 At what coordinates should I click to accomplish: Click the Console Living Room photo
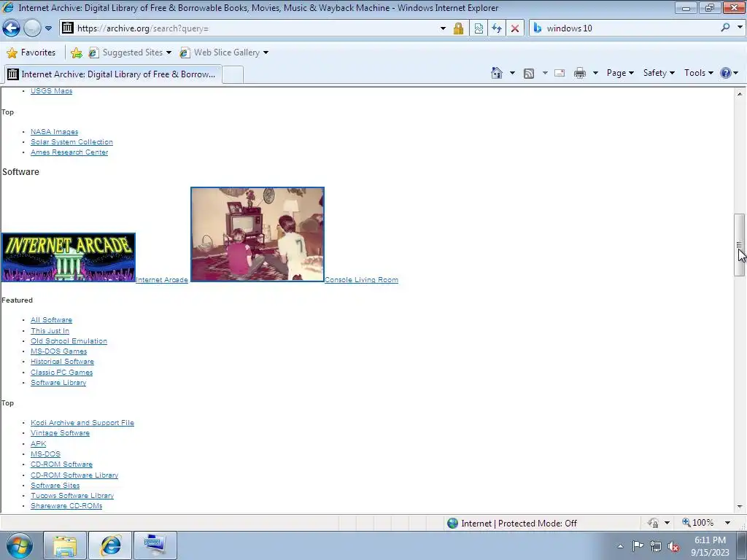click(258, 234)
